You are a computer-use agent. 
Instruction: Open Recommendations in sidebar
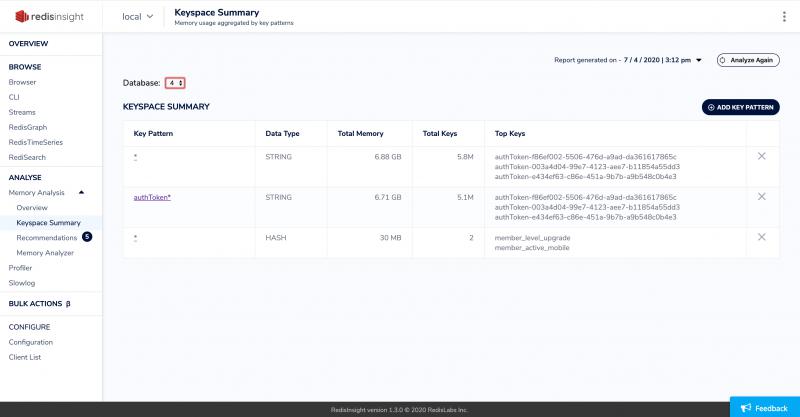pyautogui.click(x=46, y=237)
